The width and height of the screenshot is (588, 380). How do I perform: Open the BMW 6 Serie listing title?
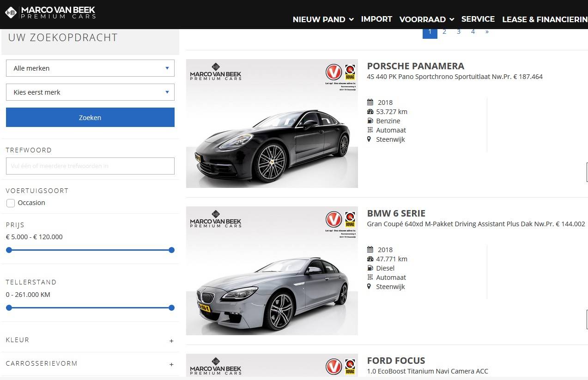point(396,213)
